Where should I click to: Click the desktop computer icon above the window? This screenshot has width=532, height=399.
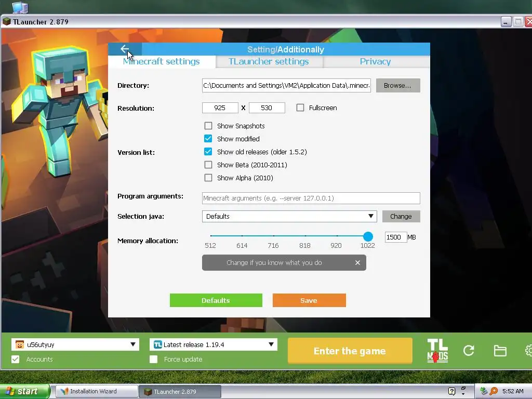(x=20, y=7)
